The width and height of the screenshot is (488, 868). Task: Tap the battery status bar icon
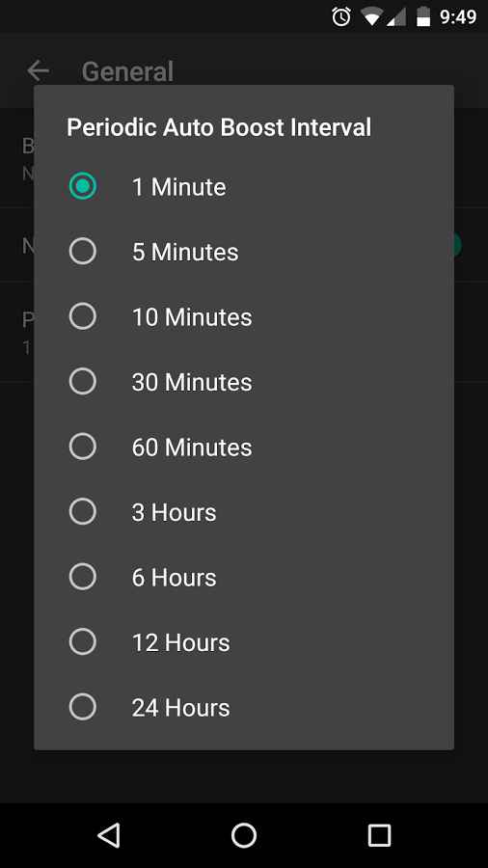click(x=423, y=16)
